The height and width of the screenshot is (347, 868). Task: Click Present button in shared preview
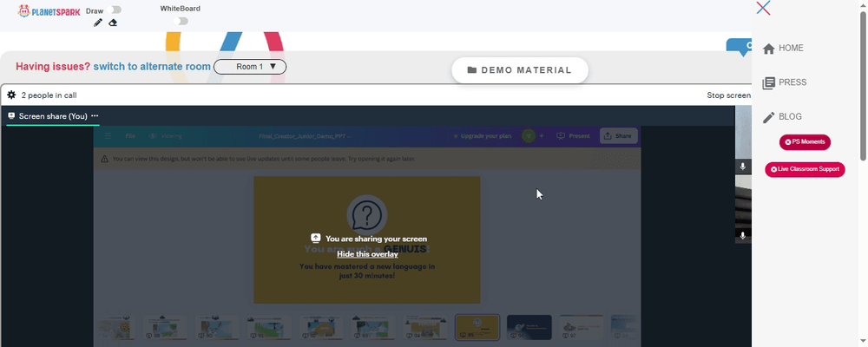point(574,135)
